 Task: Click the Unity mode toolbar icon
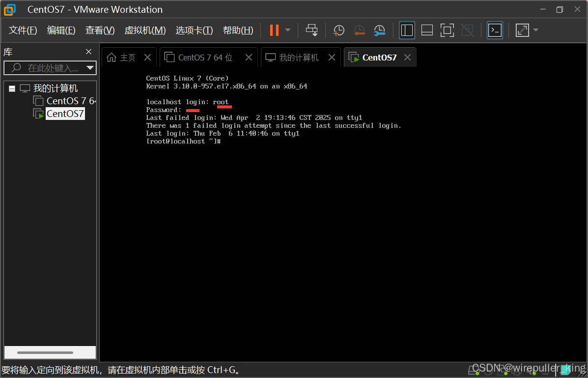tap(467, 30)
